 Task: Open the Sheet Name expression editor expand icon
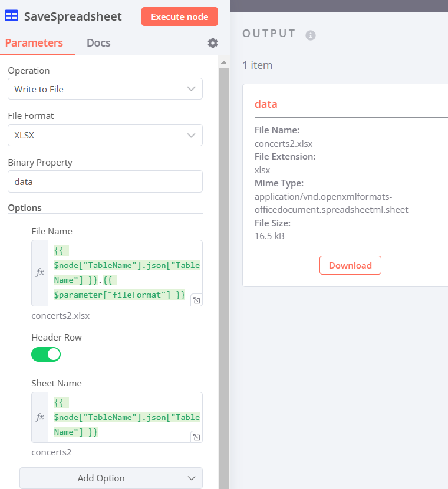tap(196, 437)
